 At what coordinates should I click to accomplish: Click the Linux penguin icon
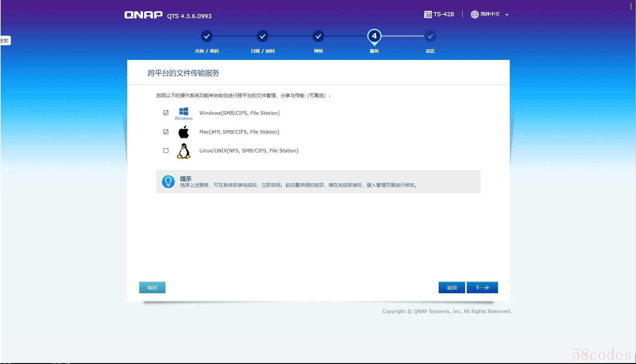pos(184,151)
